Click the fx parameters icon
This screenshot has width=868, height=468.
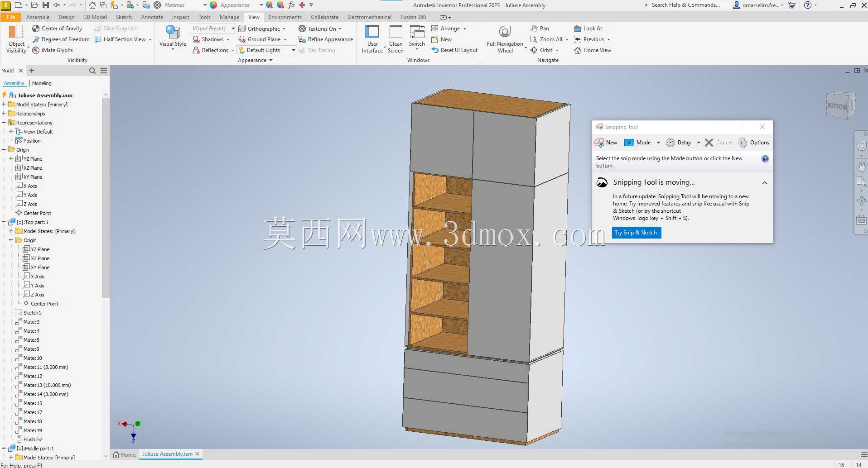[x=291, y=5]
